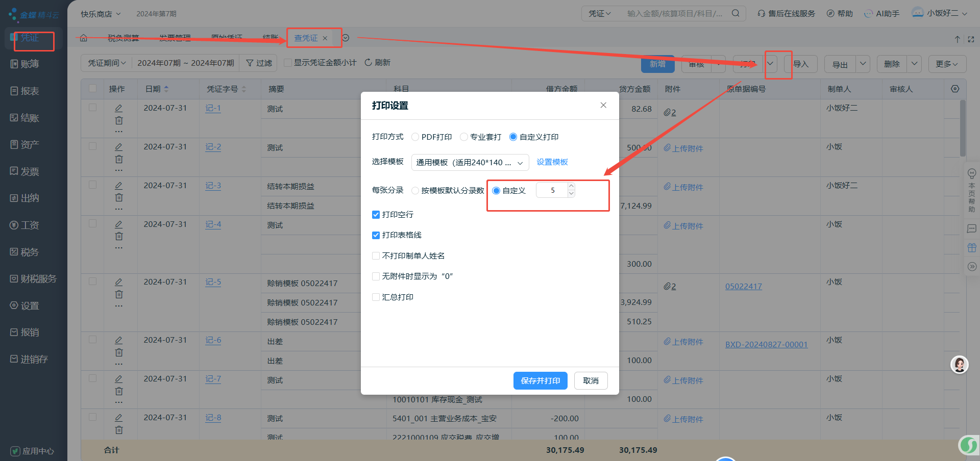980x461 pixels.
Task: Open the AI助手 assistant
Action: pos(882,14)
